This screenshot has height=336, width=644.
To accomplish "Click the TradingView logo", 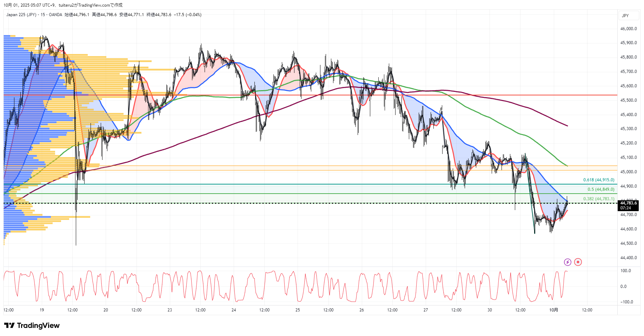I will click(x=32, y=325).
